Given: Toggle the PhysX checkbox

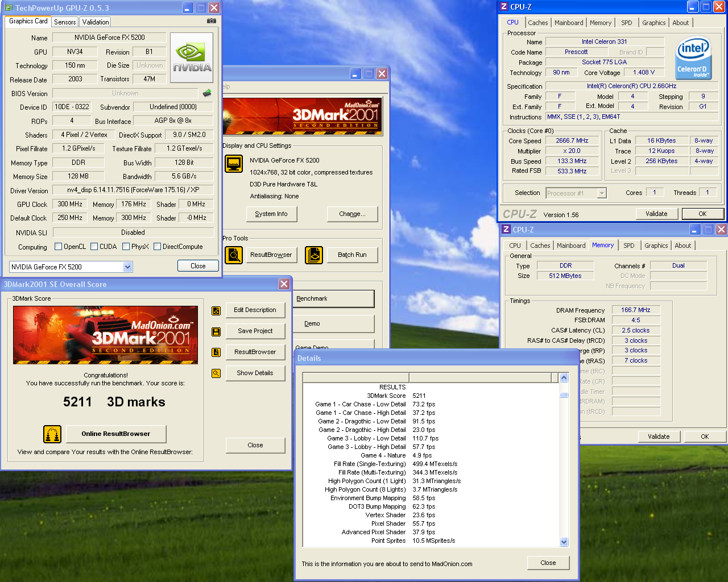Looking at the screenshot, I should click(x=126, y=247).
